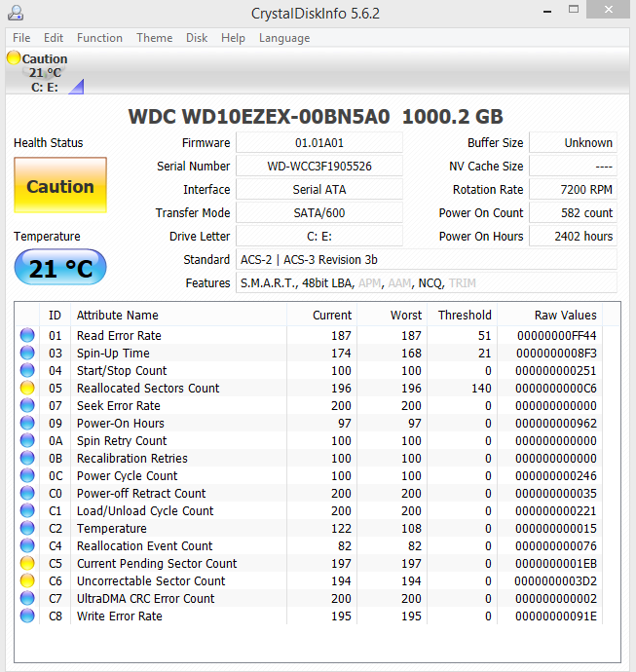Click the Rotation Rate 7200 RPM field

[574, 190]
